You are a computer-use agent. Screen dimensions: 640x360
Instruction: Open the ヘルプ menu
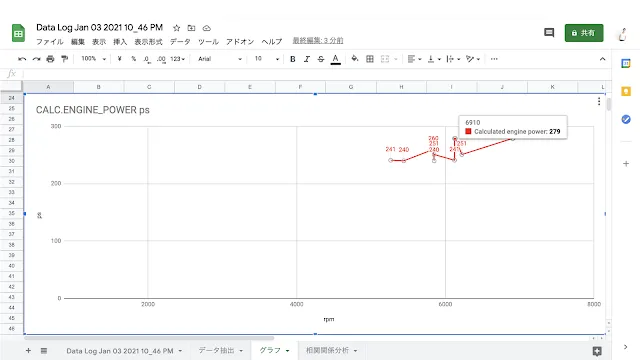click(271, 42)
